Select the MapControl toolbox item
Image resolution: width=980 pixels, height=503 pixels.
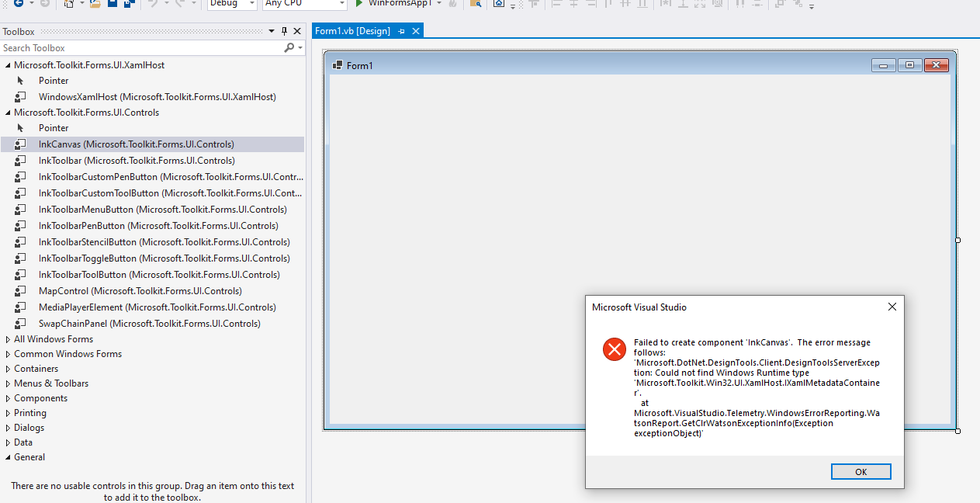[x=152, y=291]
